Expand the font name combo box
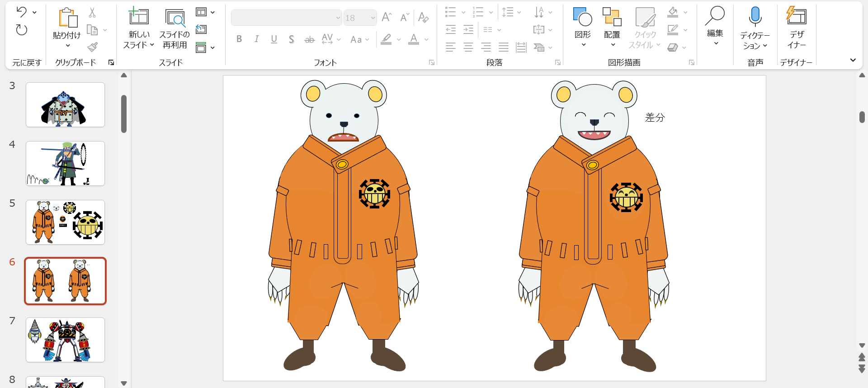Viewport: 868px width, 388px height. (x=338, y=18)
